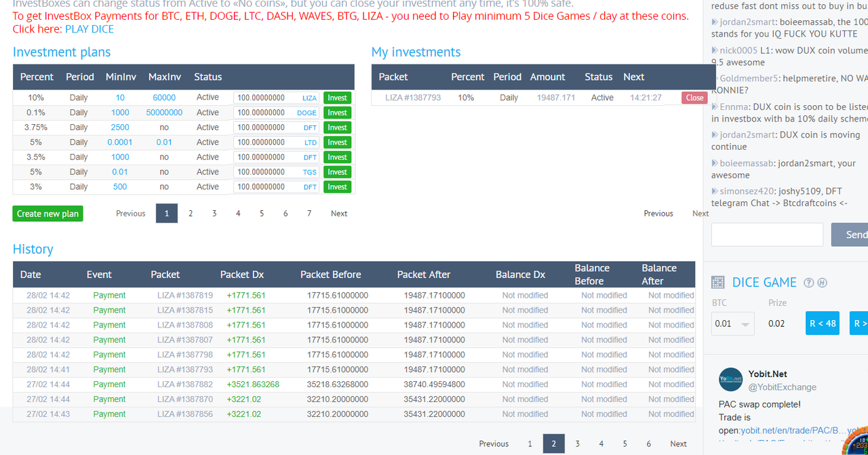Click the arrow icon before Ennma chat message
868x455 pixels.
[715, 106]
